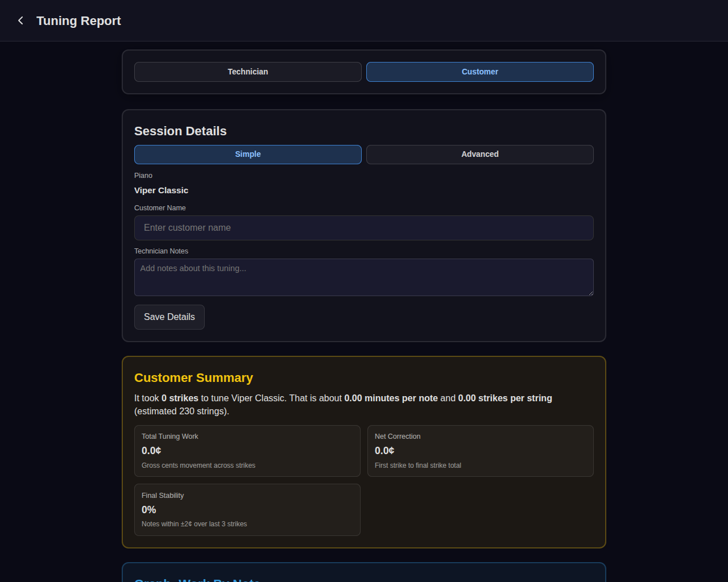Switch to Simple session details mode

tap(247, 154)
